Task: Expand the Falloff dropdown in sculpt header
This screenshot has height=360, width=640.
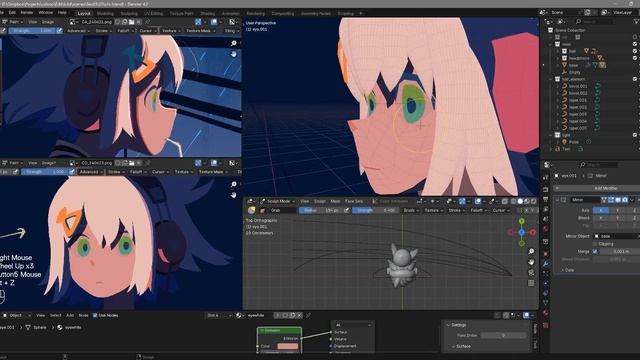Action: pyautogui.click(x=478, y=210)
